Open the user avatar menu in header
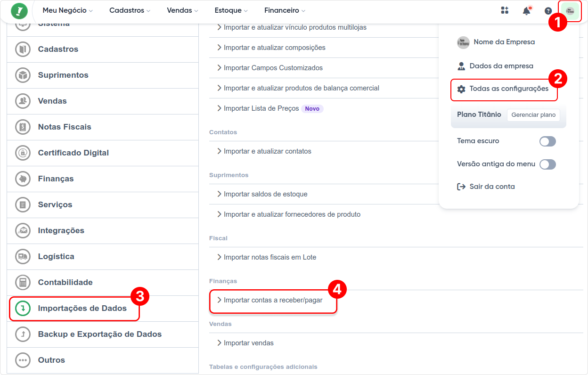Screen dimensions: 588x375 (570, 11)
